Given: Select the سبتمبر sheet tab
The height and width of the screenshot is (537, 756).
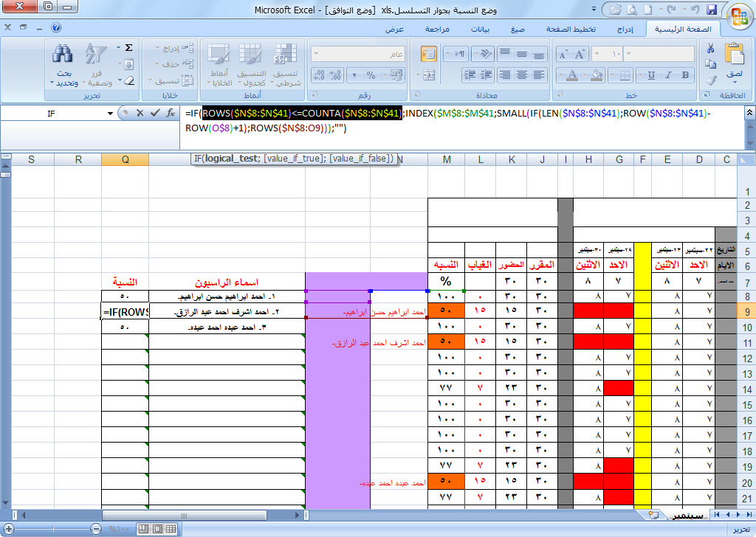Looking at the screenshot, I should (x=687, y=516).
